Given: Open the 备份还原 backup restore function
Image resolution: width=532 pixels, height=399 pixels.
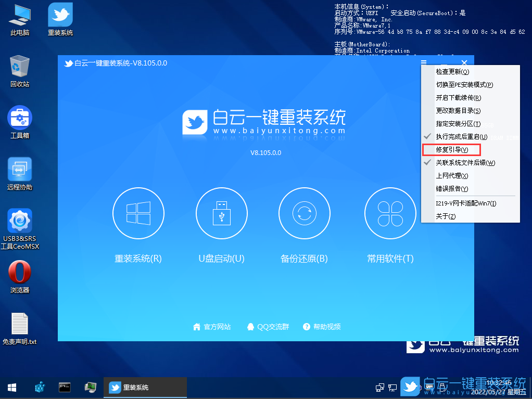Looking at the screenshot, I should tap(304, 213).
